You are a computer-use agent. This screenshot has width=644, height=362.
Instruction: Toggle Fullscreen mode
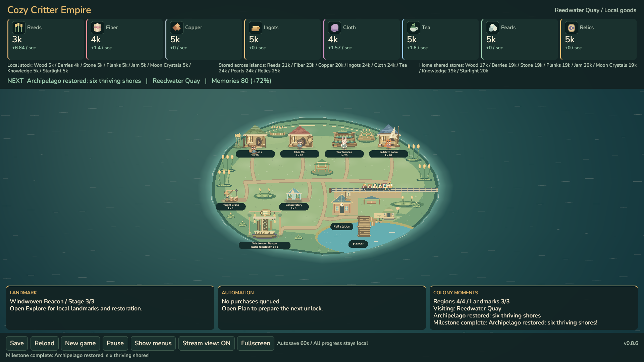point(256,343)
